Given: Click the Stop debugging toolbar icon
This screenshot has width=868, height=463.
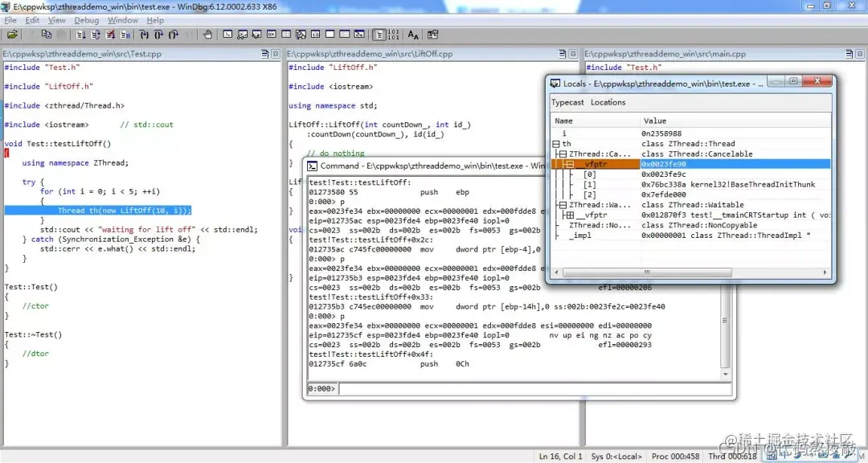Looking at the screenshot, I should click(110, 35).
